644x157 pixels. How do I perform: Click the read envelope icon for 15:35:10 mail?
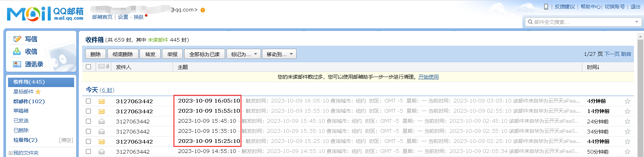click(101, 131)
